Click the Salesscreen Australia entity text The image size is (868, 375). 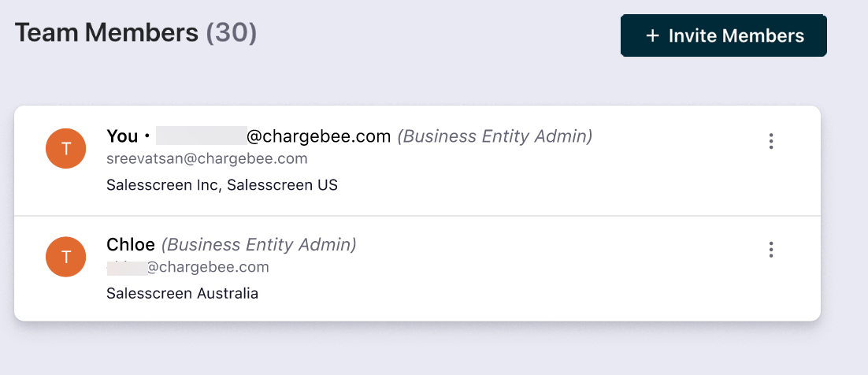[182, 294]
